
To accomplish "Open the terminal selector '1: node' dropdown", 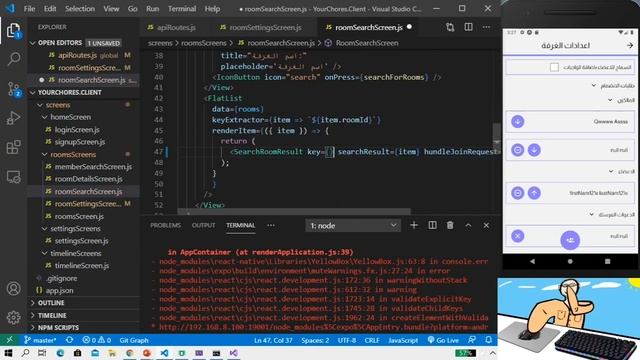I will tap(353, 225).
